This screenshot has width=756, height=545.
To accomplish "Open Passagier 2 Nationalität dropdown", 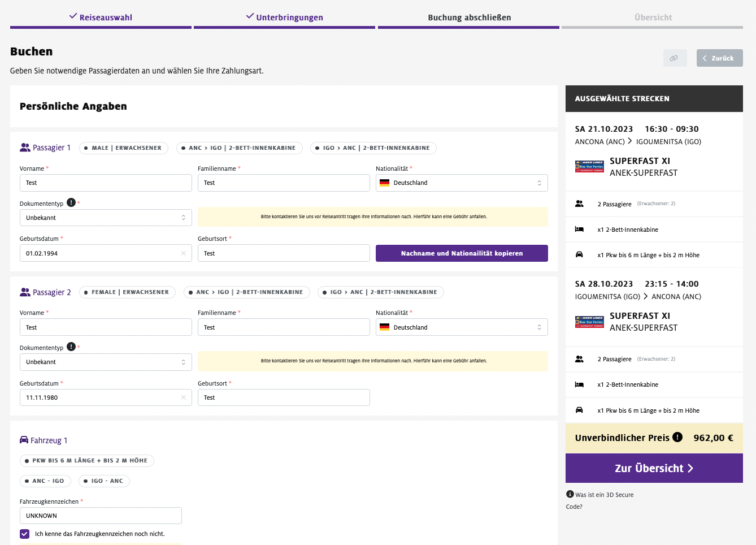I will point(461,327).
